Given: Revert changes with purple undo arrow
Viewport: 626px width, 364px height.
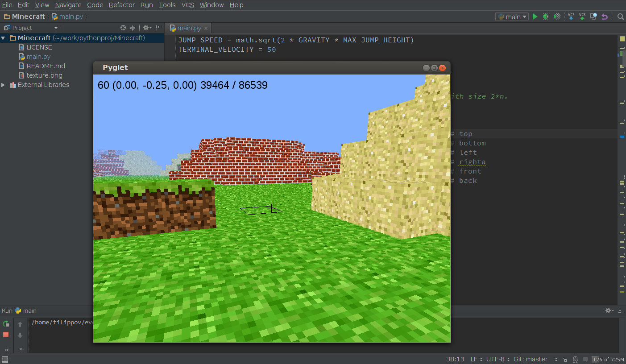Looking at the screenshot, I should pyautogui.click(x=605, y=17).
